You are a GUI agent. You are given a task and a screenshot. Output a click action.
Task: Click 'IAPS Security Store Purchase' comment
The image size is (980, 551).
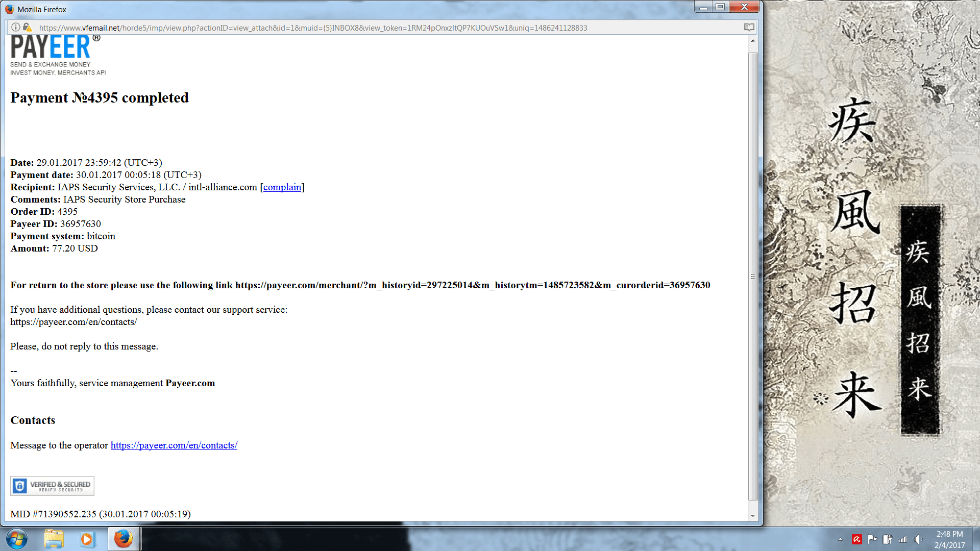pyautogui.click(x=124, y=199)
